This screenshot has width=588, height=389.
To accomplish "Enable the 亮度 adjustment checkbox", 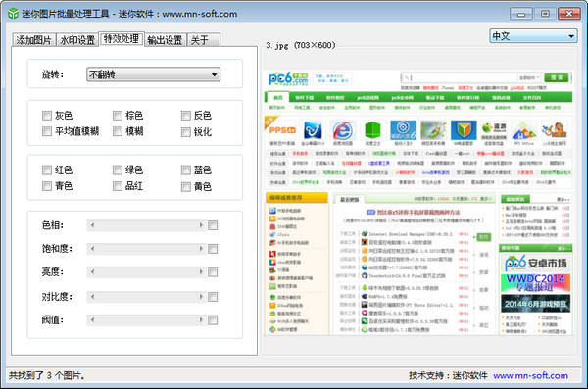I will click(x=213, y=272).
